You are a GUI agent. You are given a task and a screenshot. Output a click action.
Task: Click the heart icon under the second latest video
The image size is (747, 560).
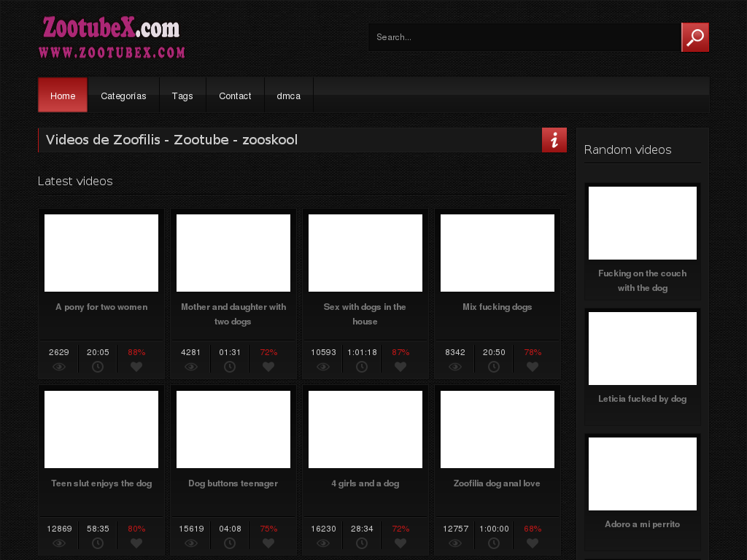268,367
